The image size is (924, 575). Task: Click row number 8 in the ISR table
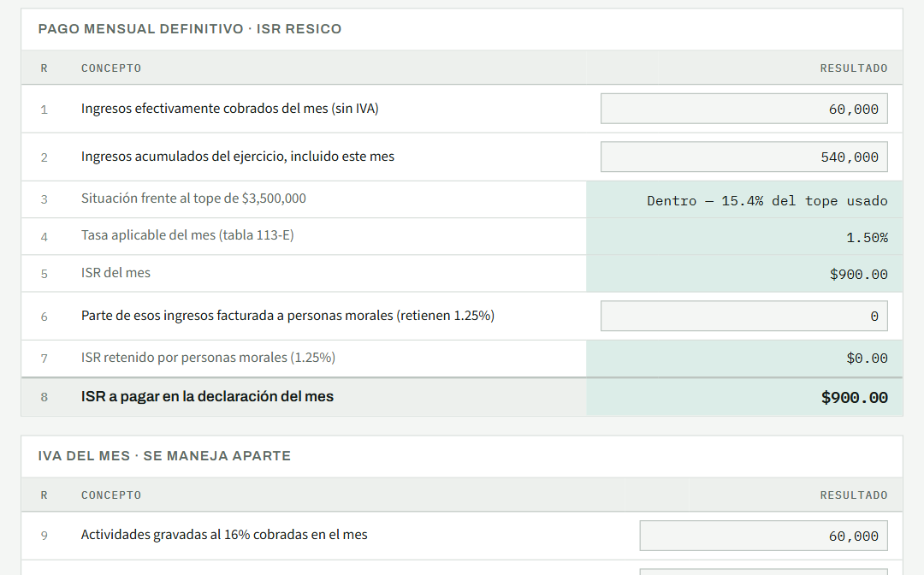44,397
